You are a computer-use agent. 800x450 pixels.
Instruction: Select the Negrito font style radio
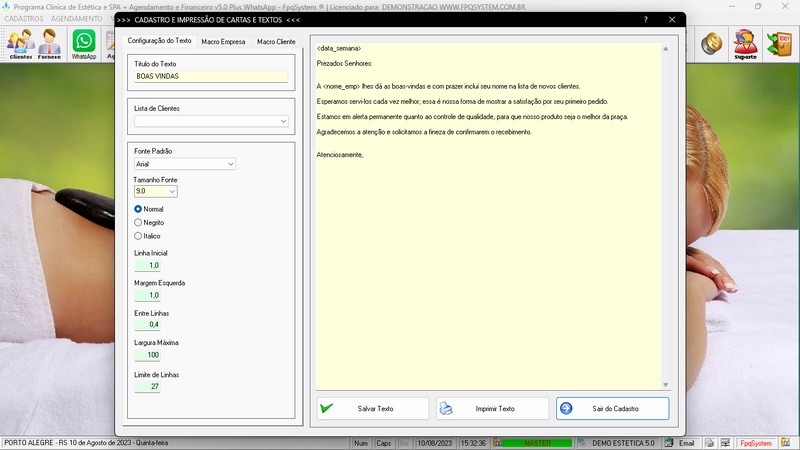138,222
